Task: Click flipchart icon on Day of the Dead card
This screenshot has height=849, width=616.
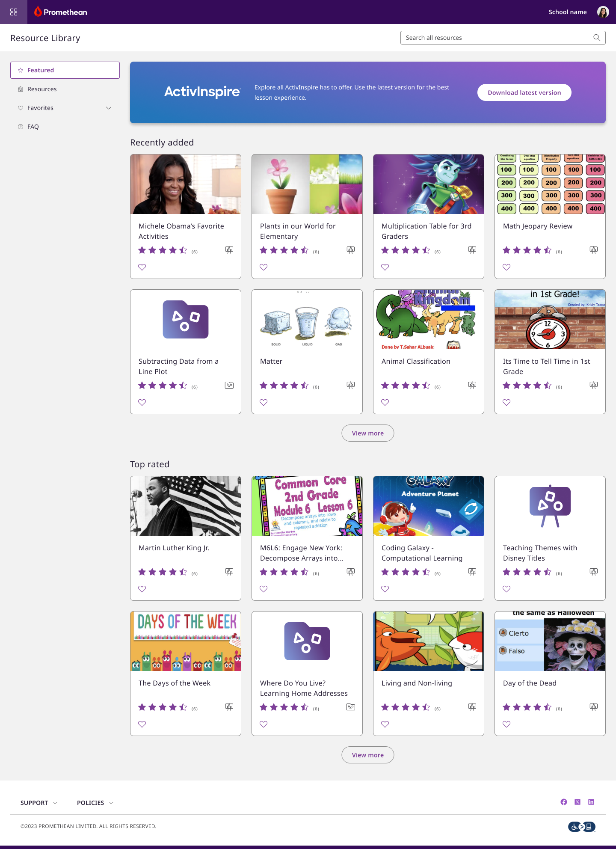Action: pos(594,707)
